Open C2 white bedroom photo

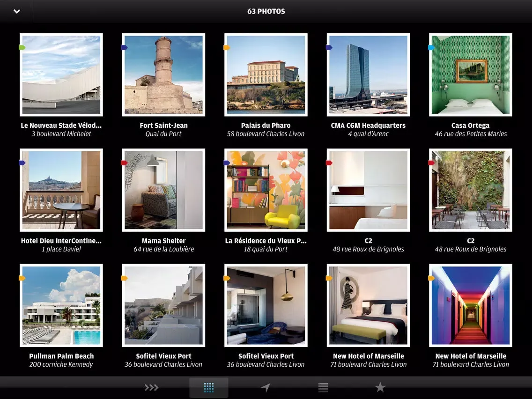point(368,190)
